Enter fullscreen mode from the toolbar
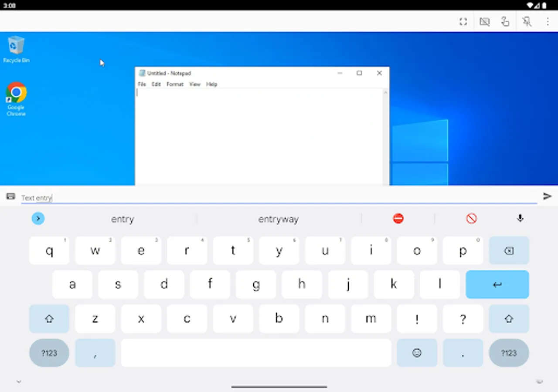Screen dimensions: 558x392 coord(463,21)
